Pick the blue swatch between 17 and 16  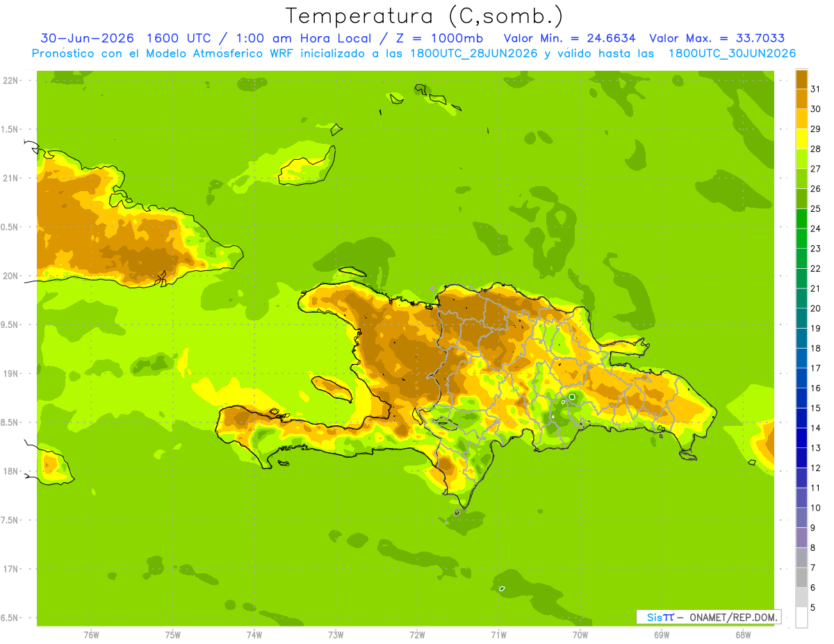801,378
